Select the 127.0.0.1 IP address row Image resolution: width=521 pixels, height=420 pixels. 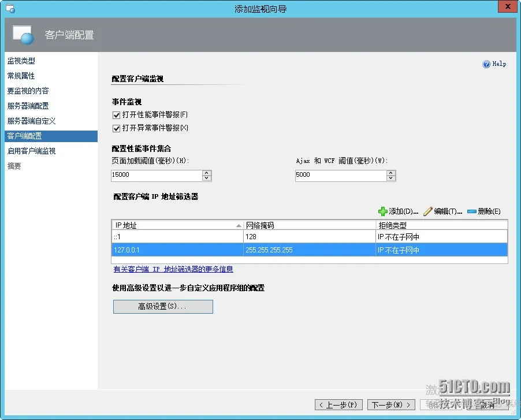(310, 250)
